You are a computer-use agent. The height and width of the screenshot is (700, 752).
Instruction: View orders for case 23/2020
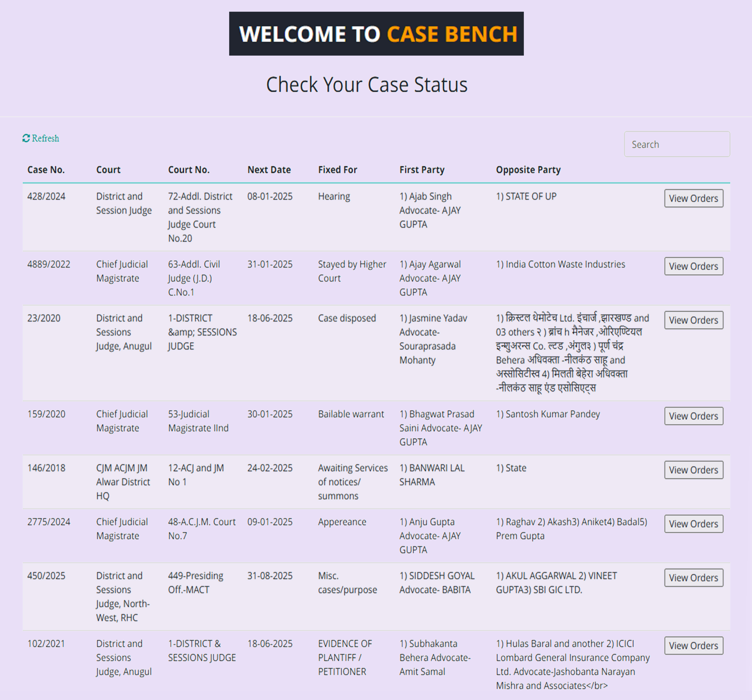tap(693, 320)
